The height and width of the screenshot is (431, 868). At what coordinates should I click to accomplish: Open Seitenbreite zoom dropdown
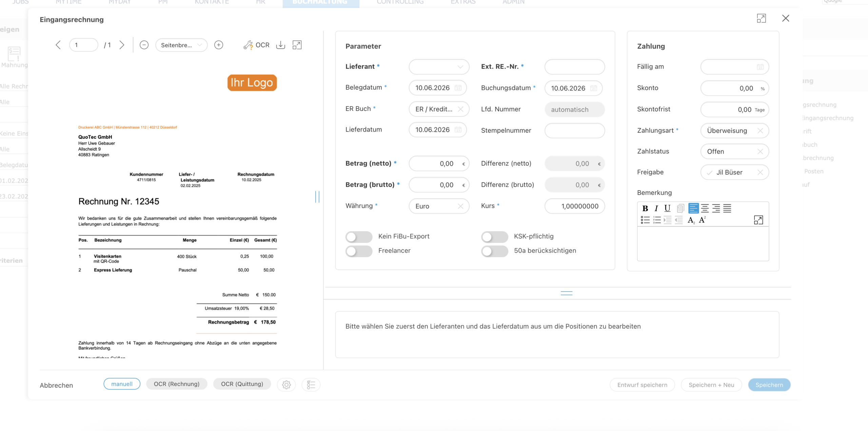click(x=181, y=45)
